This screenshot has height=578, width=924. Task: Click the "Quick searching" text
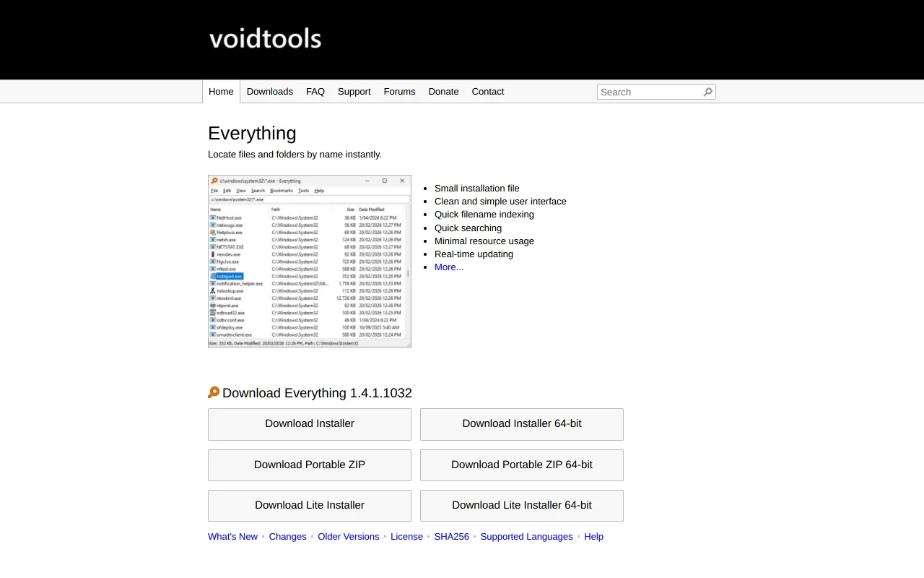coord(468,228)
